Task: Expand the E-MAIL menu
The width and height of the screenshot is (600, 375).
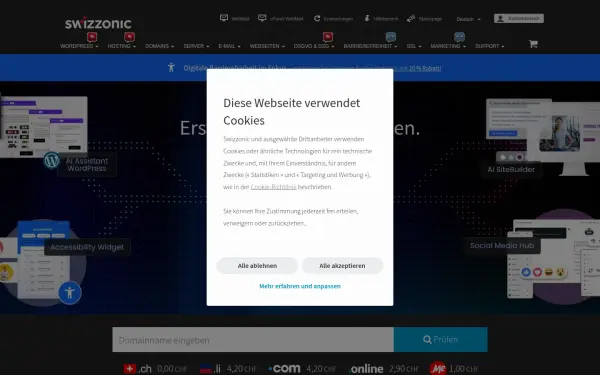Action: point(229,46)
